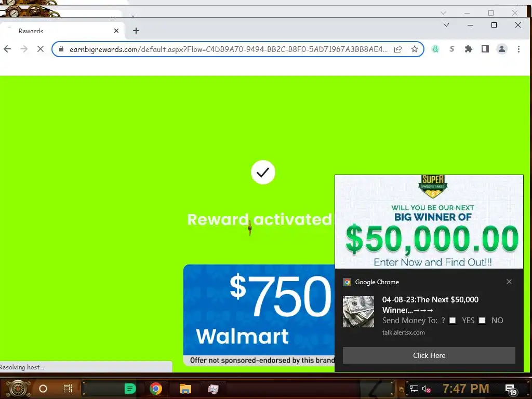532x399 pixels.
Task: Open the network tray icon
Action: tap(414, 389)
